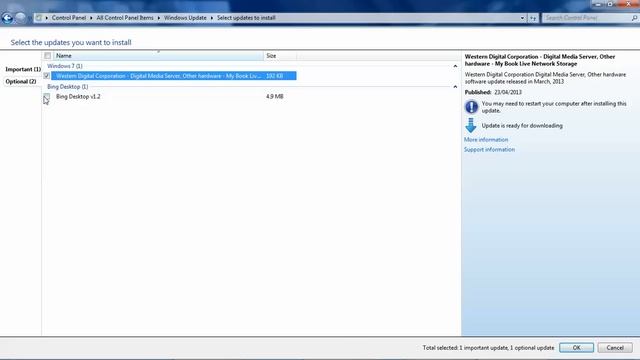640x360 pixels.
Task: Navigate to All Control Panel Items breadcrumb
Action: (125, 18)
